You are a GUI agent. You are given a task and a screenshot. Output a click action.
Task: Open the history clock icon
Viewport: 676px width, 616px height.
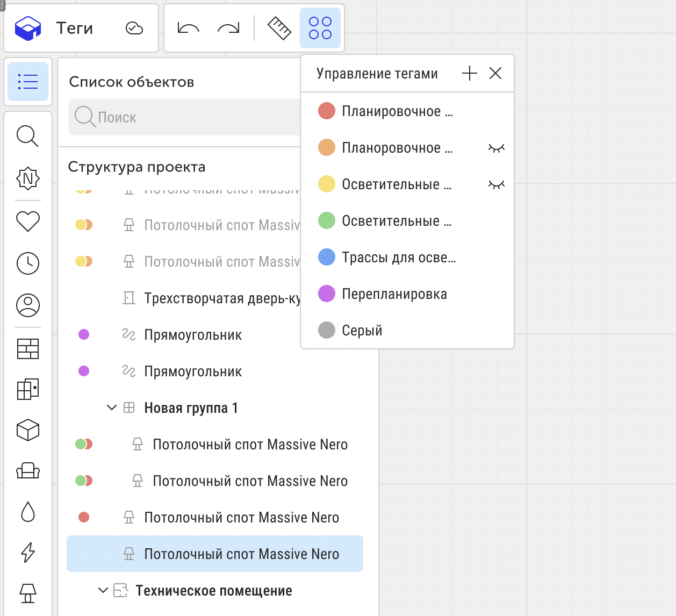tap(28, 263)
